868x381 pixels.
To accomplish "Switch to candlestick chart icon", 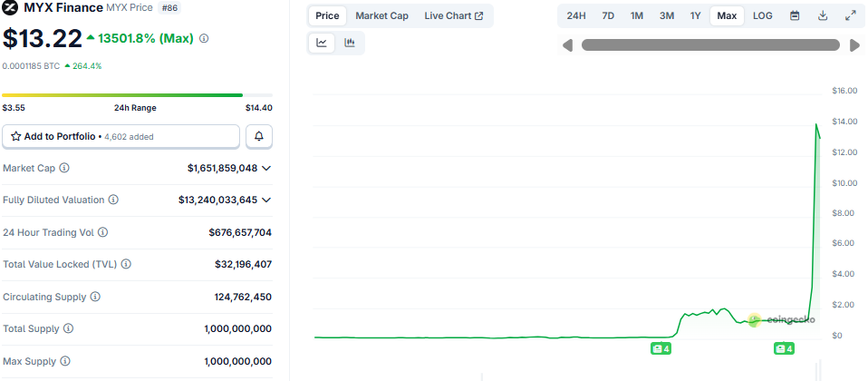I will point(349,43).
